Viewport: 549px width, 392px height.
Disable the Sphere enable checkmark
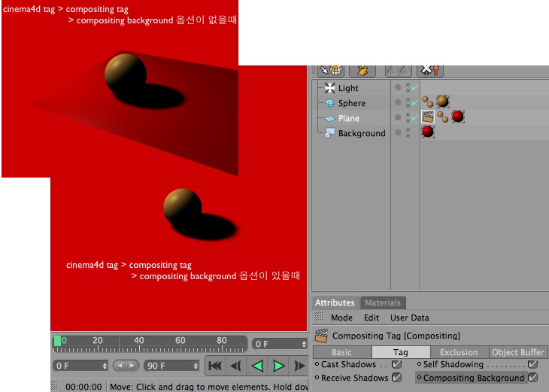415,102
